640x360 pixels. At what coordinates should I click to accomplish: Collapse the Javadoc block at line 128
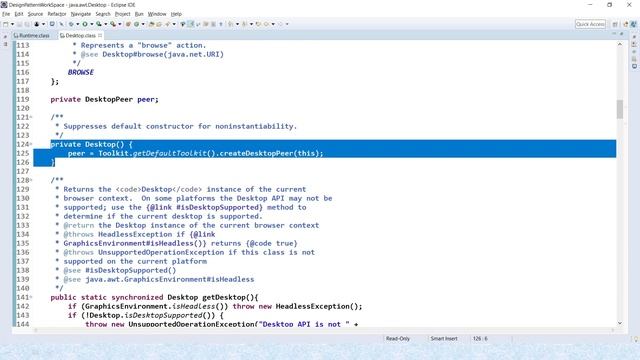point(31,180)
